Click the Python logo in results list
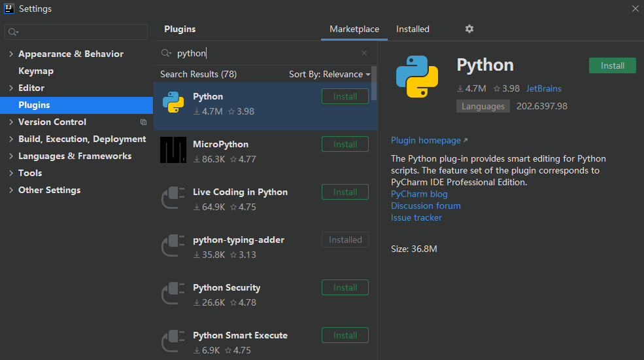 [173, 102]
